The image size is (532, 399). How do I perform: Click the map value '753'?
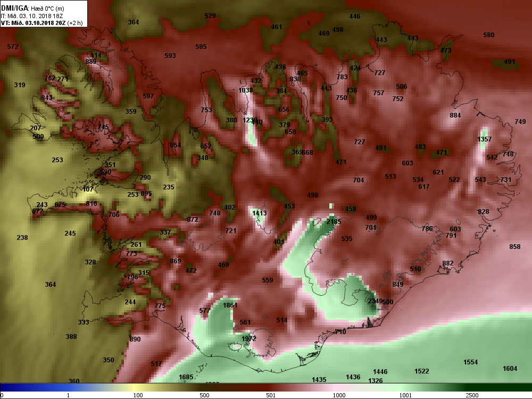pos(206,110)
